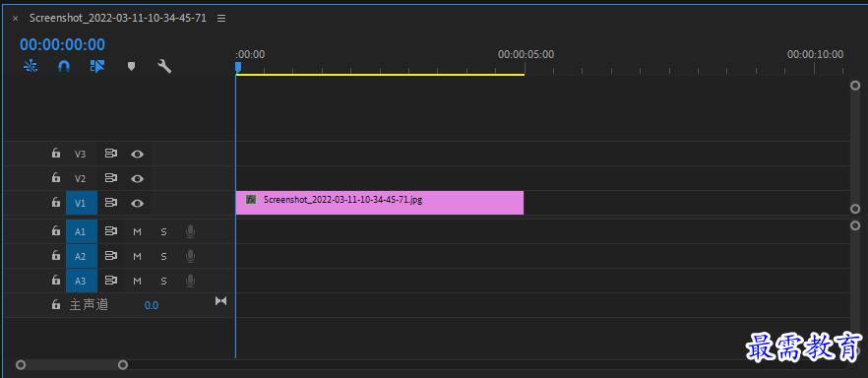This screenshot has width=868, height=378.
Task: Solo the A2 track
Action: (x=163, y=256)
